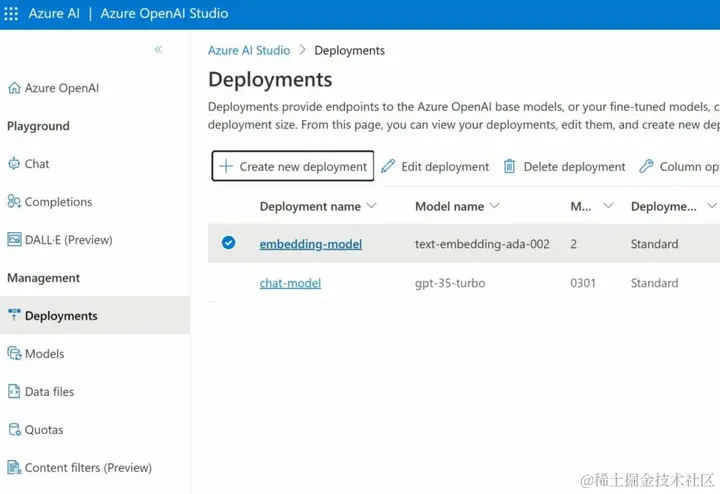Click Delete deployment button
Image resolution: width=720 pixels, height=494 pixels.
click(x=564, y=166)
